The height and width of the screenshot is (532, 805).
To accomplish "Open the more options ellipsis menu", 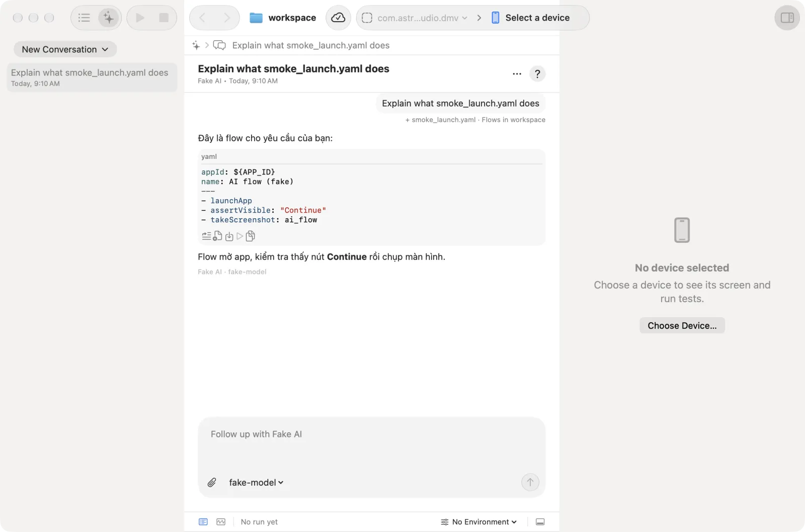I will [517, 74].
